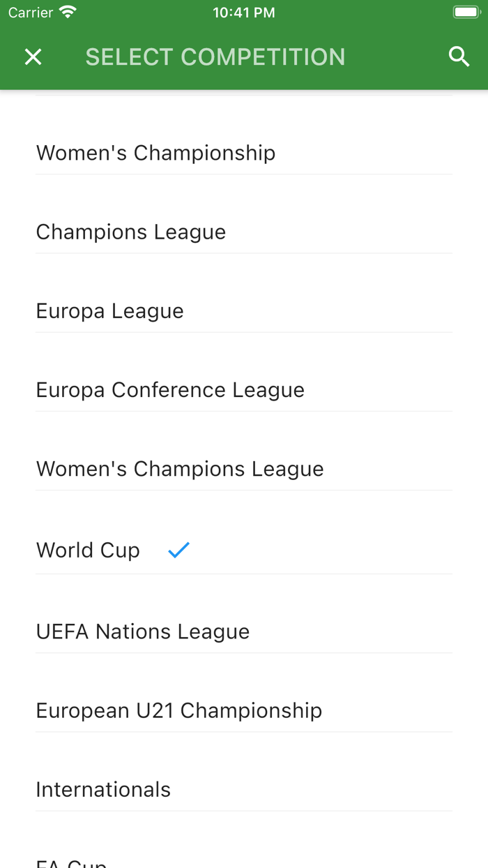Select European U21 Championship
The width and height of the screenshot is (488, 868).
pos(179,710)
